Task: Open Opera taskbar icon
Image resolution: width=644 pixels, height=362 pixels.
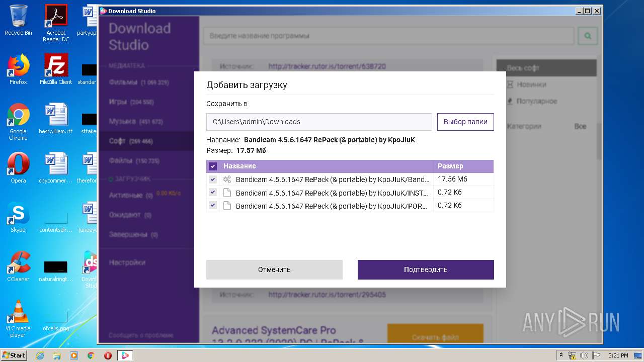Action: click(x=108, y=355)
